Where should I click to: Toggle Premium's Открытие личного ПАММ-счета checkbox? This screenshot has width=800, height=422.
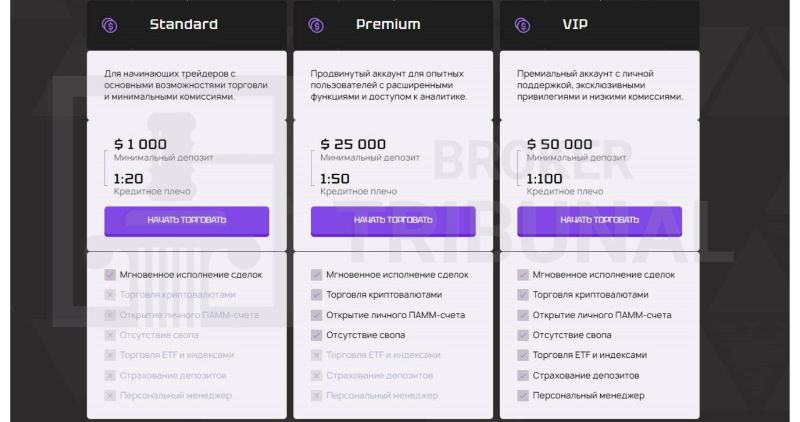(x=316, y=315)
